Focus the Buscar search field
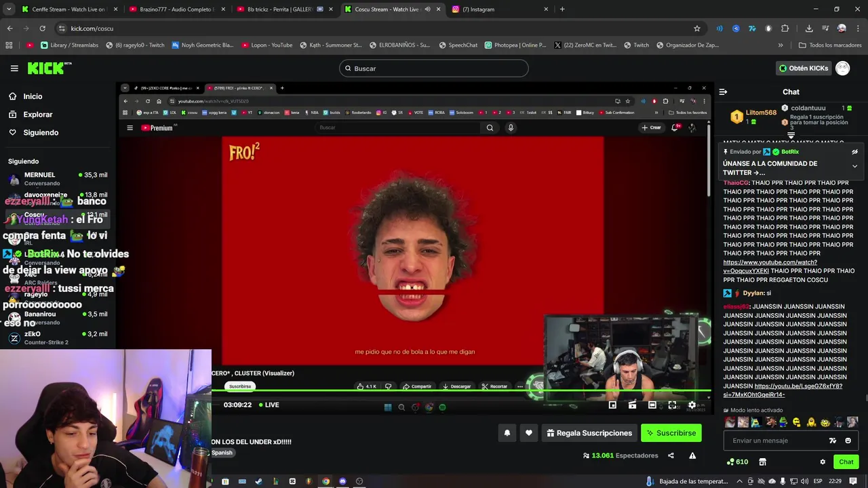Image resolution: width=868 pixels, height=488 pixels. (x=434, y=68)
